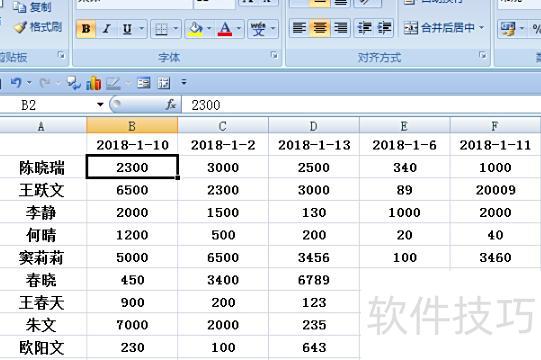Viewport: 541px width, 360px height.
Task: Select the cell containing 340
Action: 405,168
